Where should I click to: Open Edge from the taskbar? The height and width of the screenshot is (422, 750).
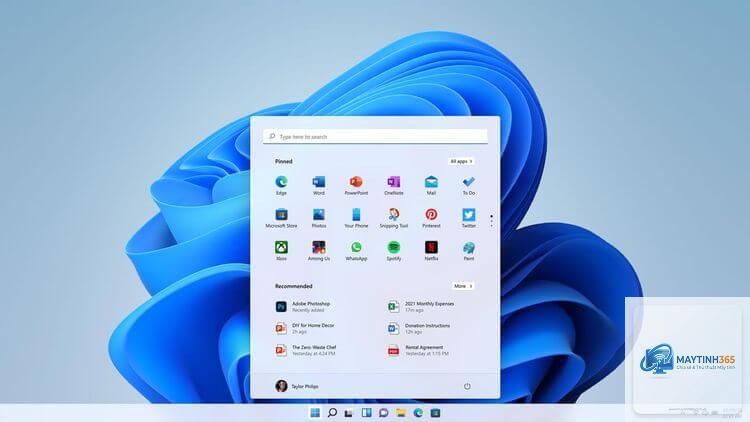point(418,412)
